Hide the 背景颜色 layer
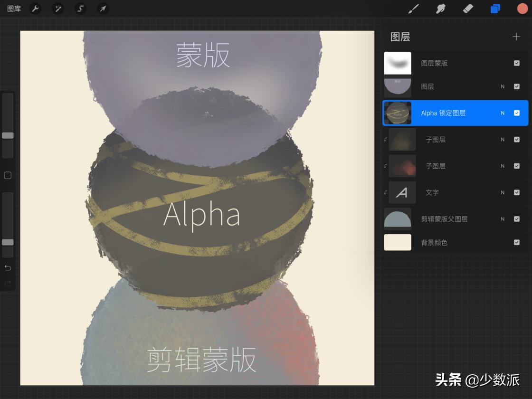The width and height of the screenshot is (532, 399). [x=517, y=242]
